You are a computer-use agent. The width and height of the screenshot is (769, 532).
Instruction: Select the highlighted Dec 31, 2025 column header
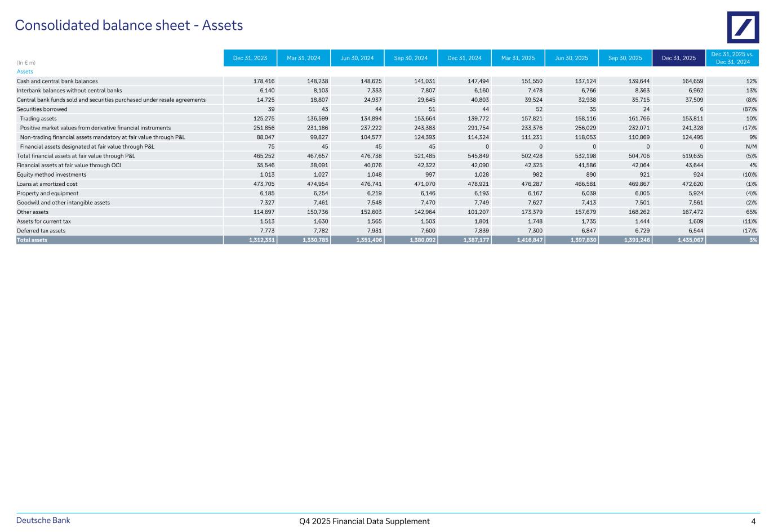tap(678, 58)
